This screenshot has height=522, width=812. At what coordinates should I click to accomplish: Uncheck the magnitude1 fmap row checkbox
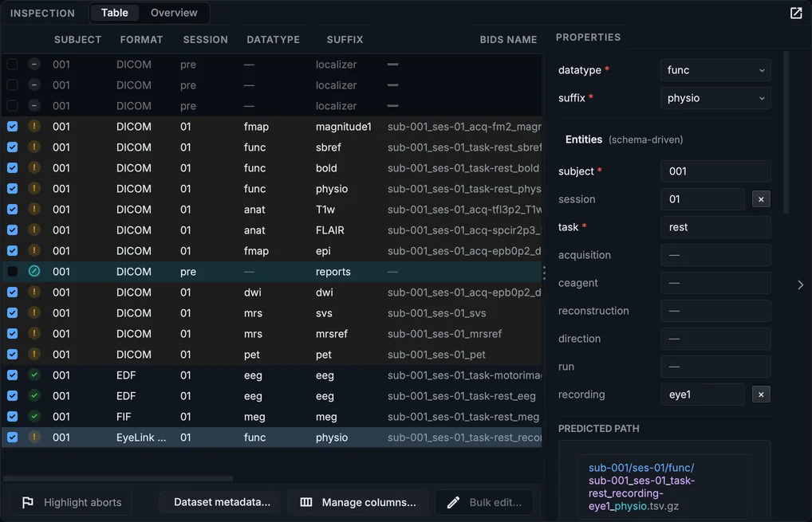click(x=13, y=127)
